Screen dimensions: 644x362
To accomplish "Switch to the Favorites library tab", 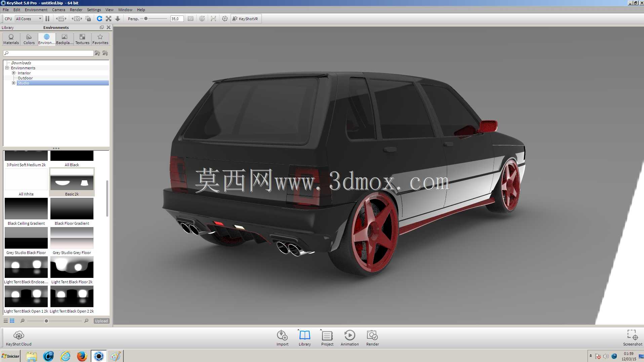I will 100,39.
